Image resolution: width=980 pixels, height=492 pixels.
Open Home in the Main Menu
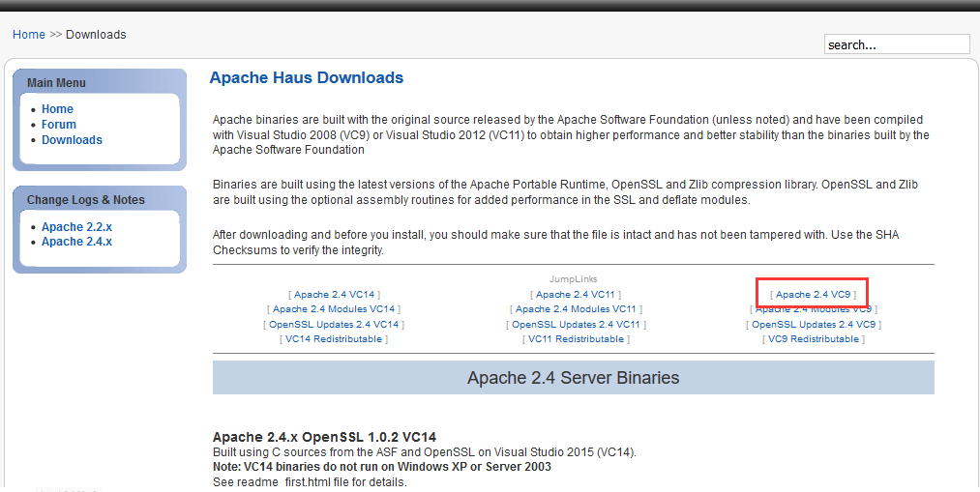pyautogui.click(x=57, y=108)
